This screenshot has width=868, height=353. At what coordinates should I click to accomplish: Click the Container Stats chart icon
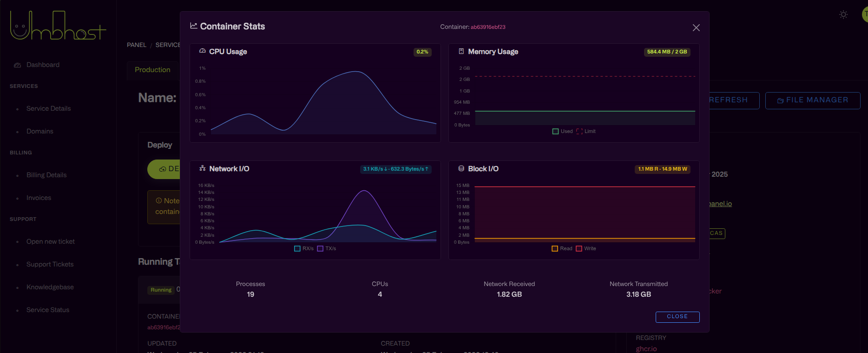[194, 26]
